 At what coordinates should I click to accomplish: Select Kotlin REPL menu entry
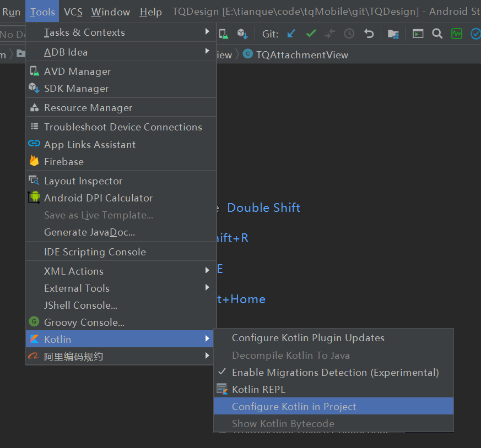(333, 389)
